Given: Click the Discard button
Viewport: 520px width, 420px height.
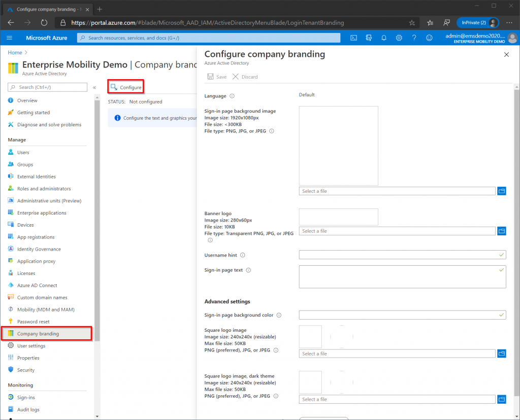Looking at the screenshot, I should (245, 77).
